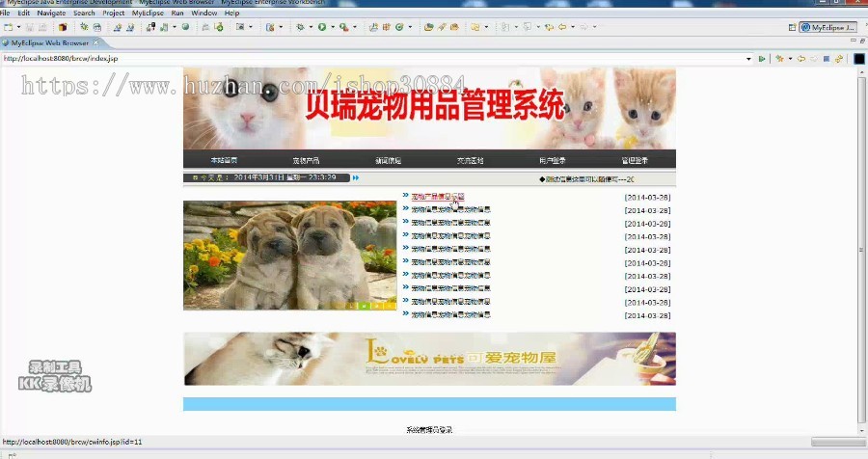This screenshot has width=868, height=459.
Task: Open the External Tools dropdown arrow
Action: pyautogui.click(x=354, y=27)
